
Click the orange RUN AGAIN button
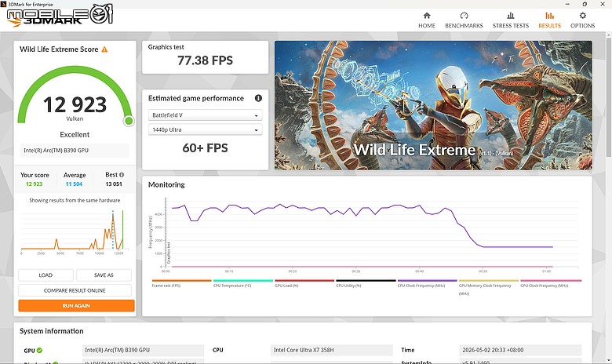[76, 305]
